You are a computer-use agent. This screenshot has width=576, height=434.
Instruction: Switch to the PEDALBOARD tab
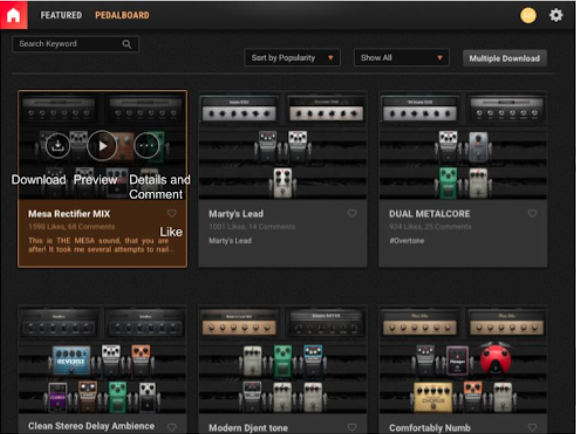pyautogui.click(x=122, y=15)
